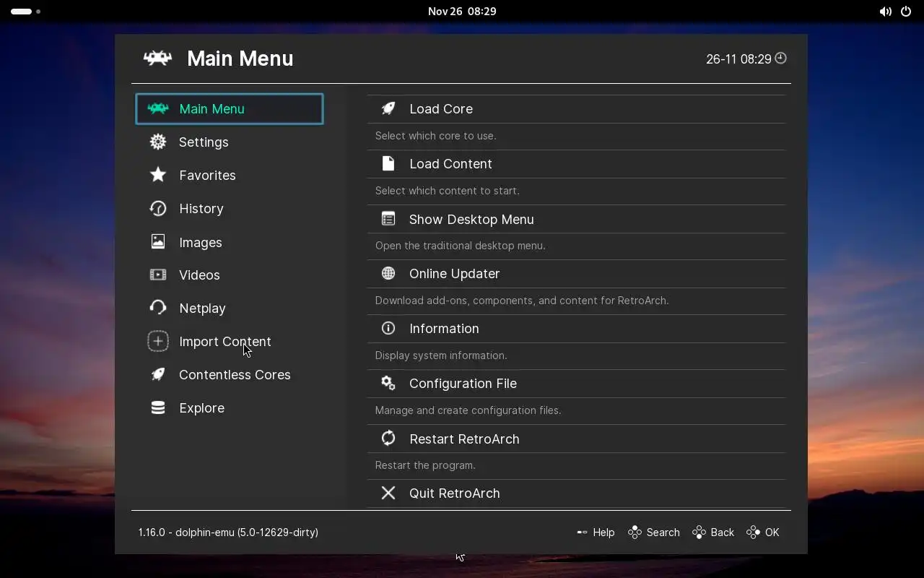Click the Videos film icon

(x=158, y=275)
